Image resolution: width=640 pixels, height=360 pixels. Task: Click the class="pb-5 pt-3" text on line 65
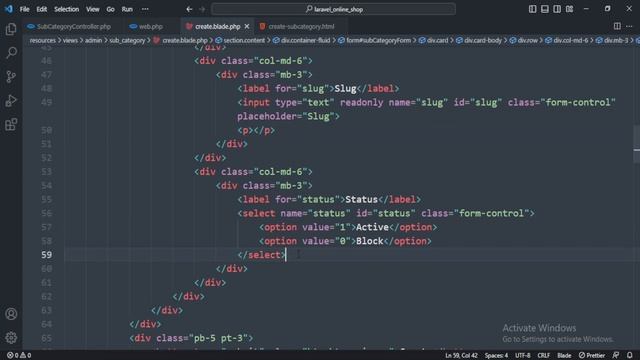click(x=202, y=338)
